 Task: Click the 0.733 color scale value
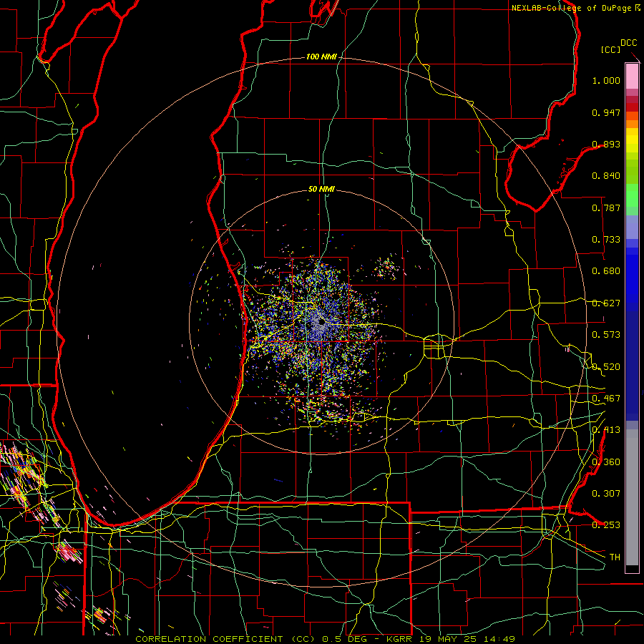click(606, 240)
